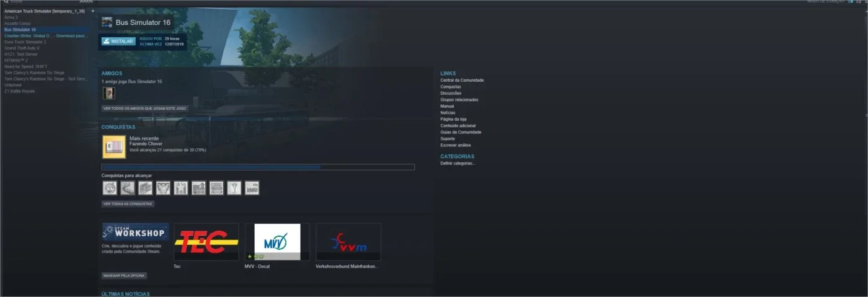Viewport: 868px width, 297px height.
Task: Open the Jogos filter dropdown
Action: (86, 2)
